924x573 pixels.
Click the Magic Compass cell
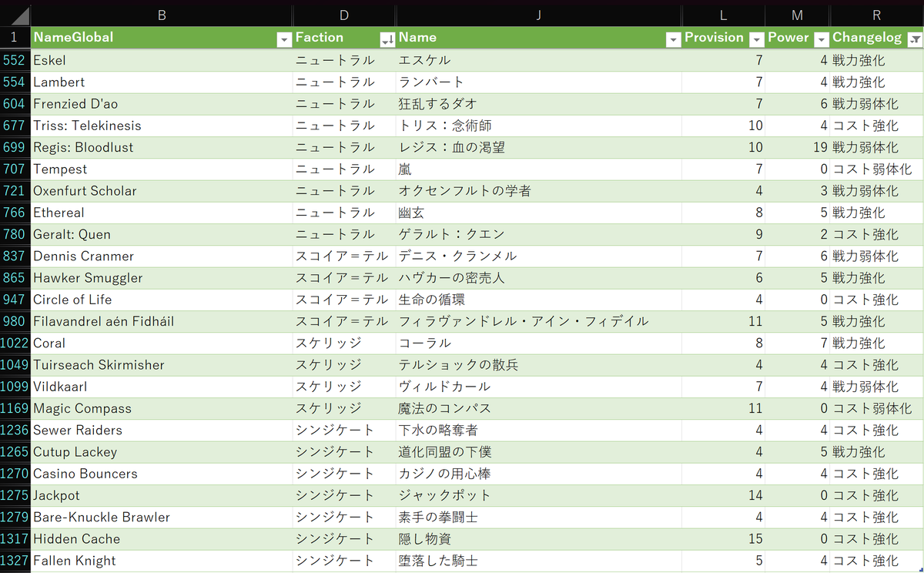pyautogui.click(x=162, y=408)
